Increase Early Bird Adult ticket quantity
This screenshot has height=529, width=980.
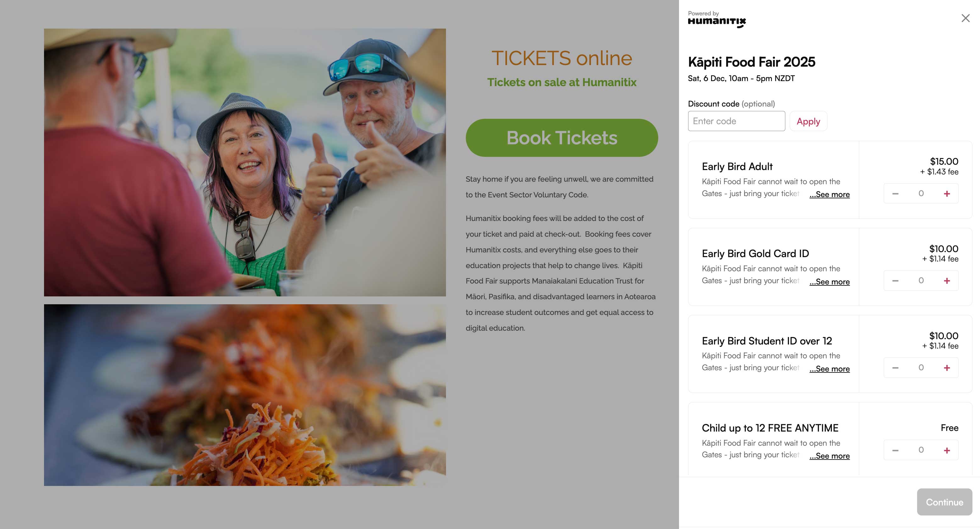pos(947,194)
